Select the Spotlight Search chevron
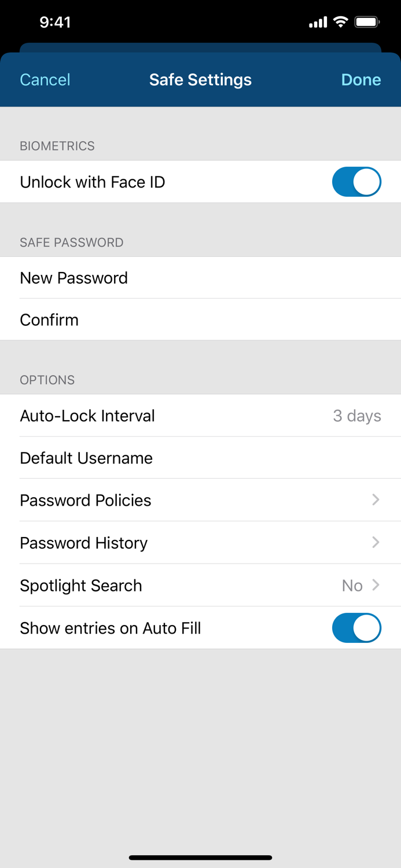 pos(375,585)
